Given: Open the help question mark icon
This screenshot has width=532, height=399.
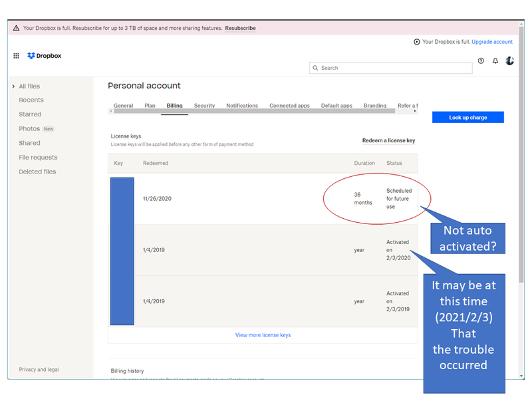Looking at the screenshot, I should coord(481,61).
